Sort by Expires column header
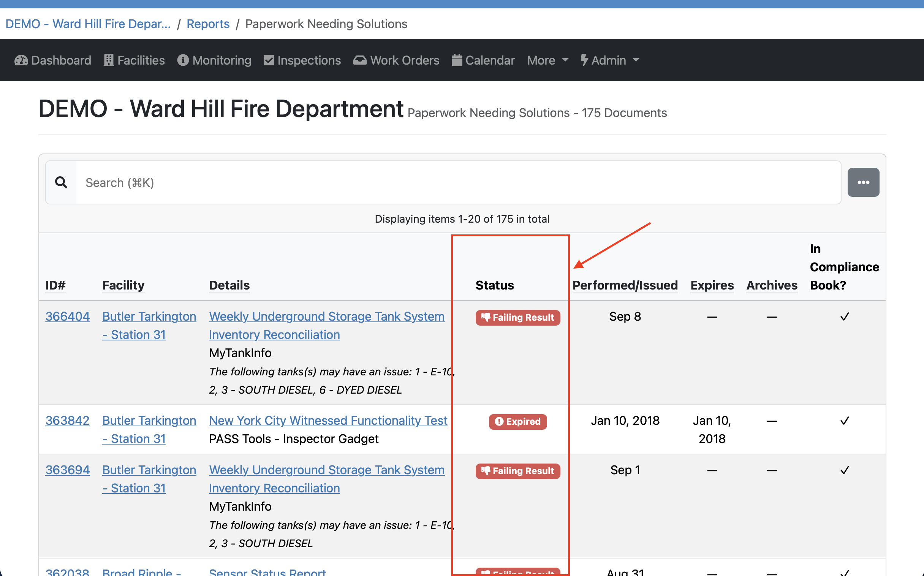The width and height of the screenshot is (924, 576). tap(712, 285)
